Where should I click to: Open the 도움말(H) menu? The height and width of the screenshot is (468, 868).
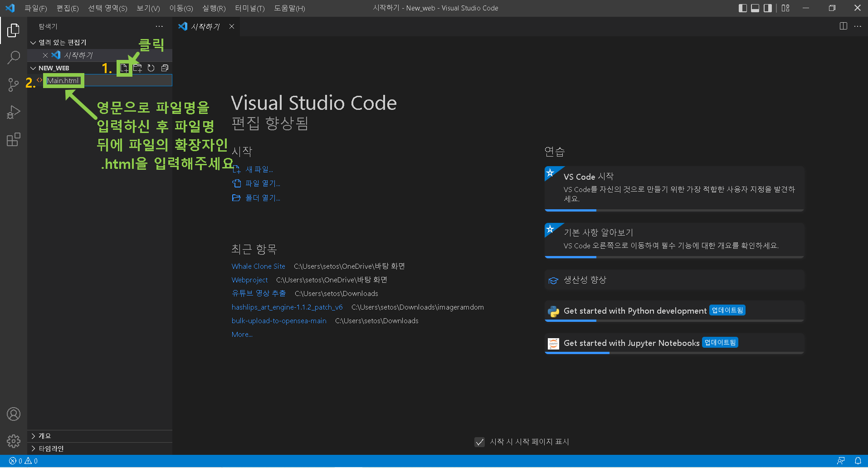[289, 8]
